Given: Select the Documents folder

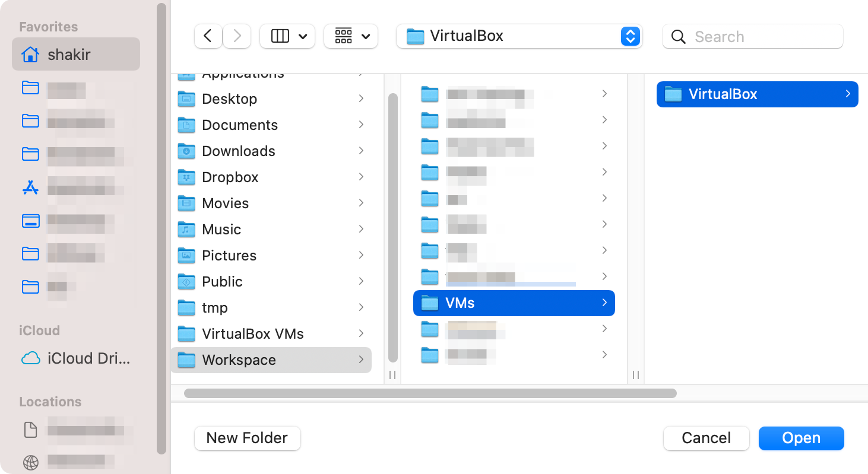Looking at the screenshot, I should 271,125.
